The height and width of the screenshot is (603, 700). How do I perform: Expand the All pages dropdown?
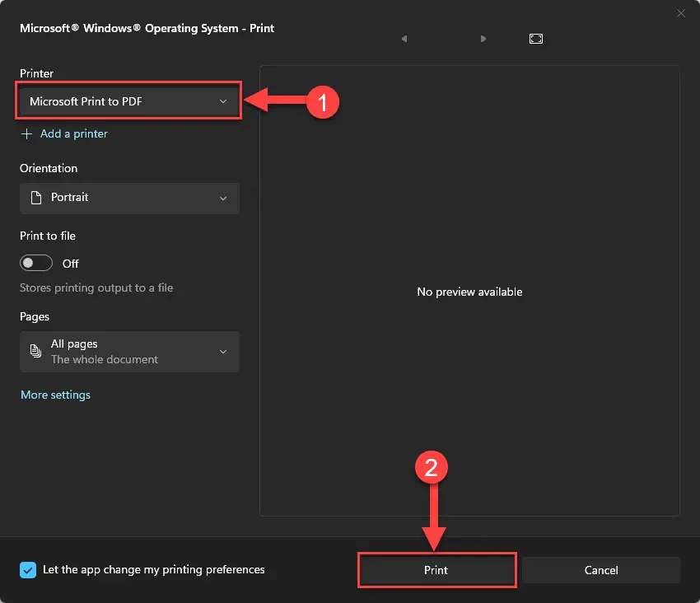(129, 352)
